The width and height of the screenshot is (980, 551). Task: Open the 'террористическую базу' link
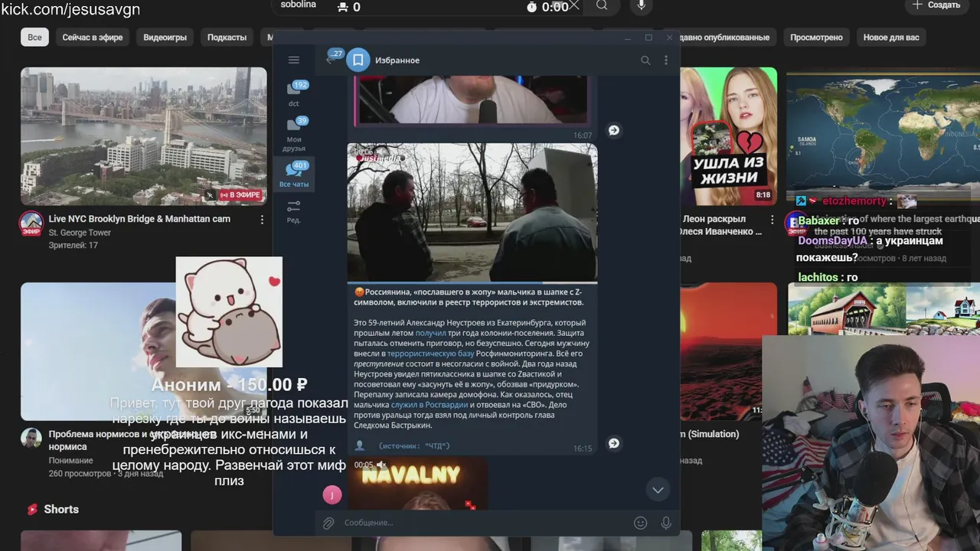coord(431,354)
